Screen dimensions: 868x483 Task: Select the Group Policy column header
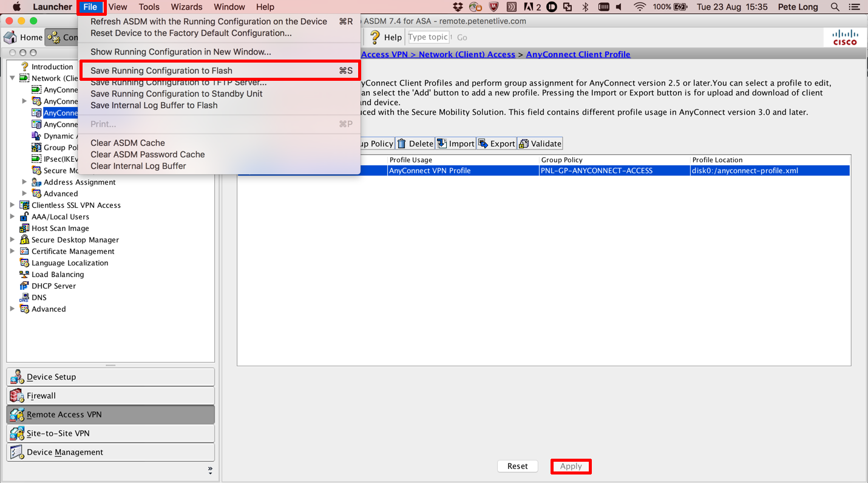coord(615,160)
